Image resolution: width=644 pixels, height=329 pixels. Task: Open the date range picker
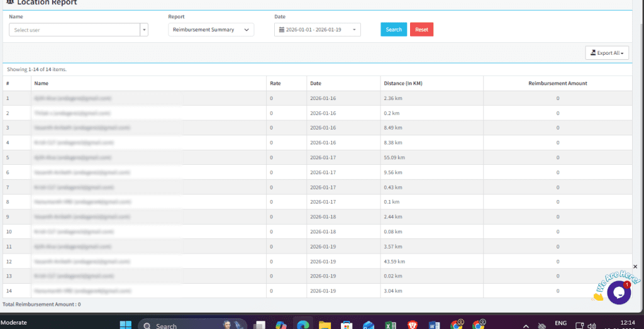click(318, 30)
